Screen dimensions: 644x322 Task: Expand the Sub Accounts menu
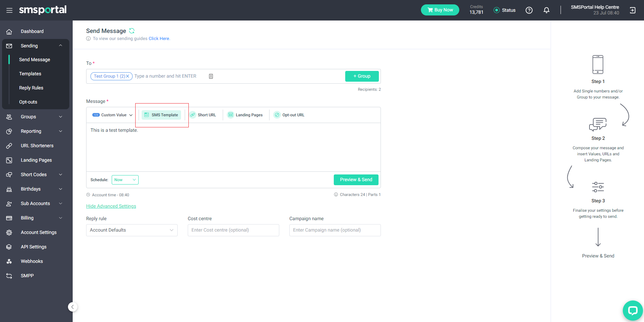[61, 203]
